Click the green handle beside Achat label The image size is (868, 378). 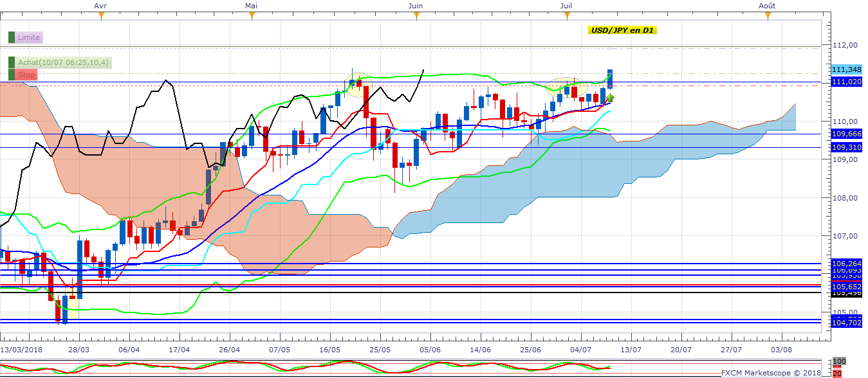pos(11,62)
